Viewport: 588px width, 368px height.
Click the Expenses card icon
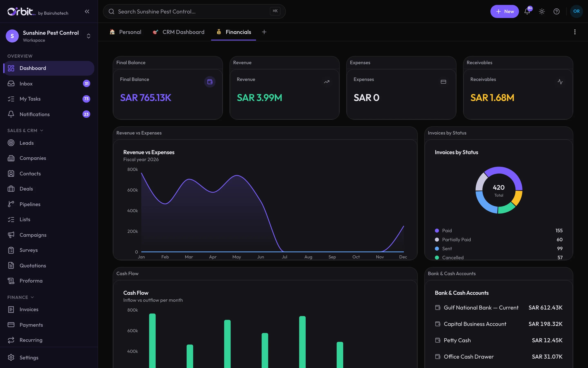pos(443,82)
